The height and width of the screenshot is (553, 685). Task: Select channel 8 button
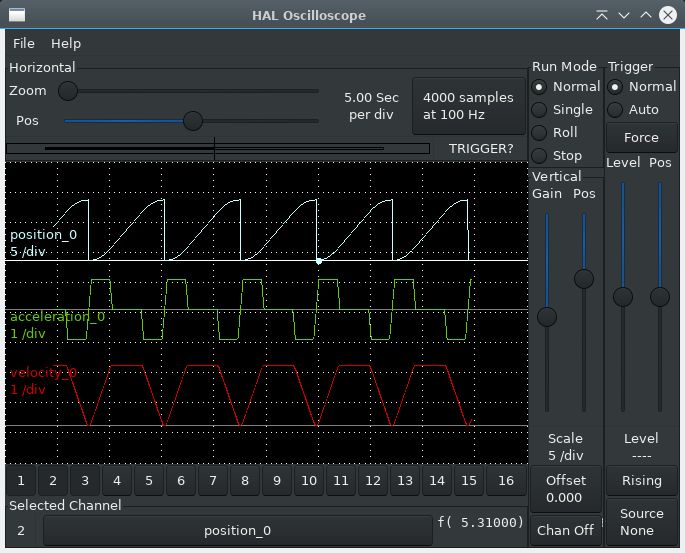[245, 480]
